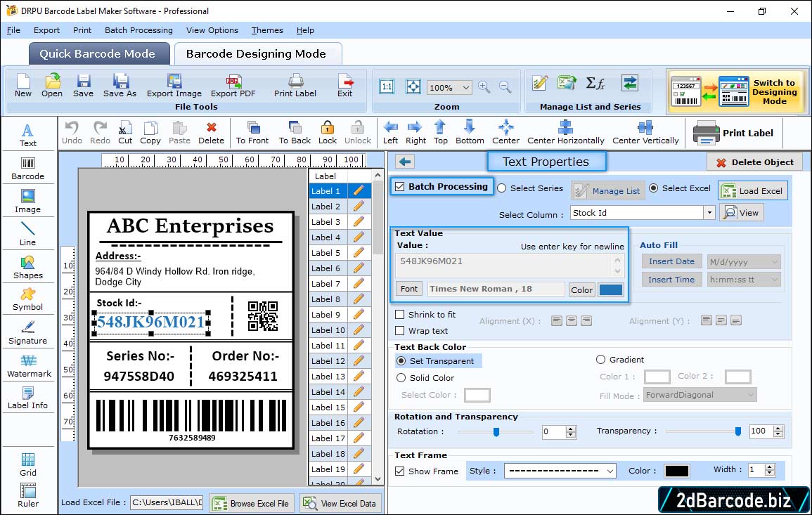This screenshot has height=515, width=812.
Task: Open the Export menu
Action: [x=46, y=30]
